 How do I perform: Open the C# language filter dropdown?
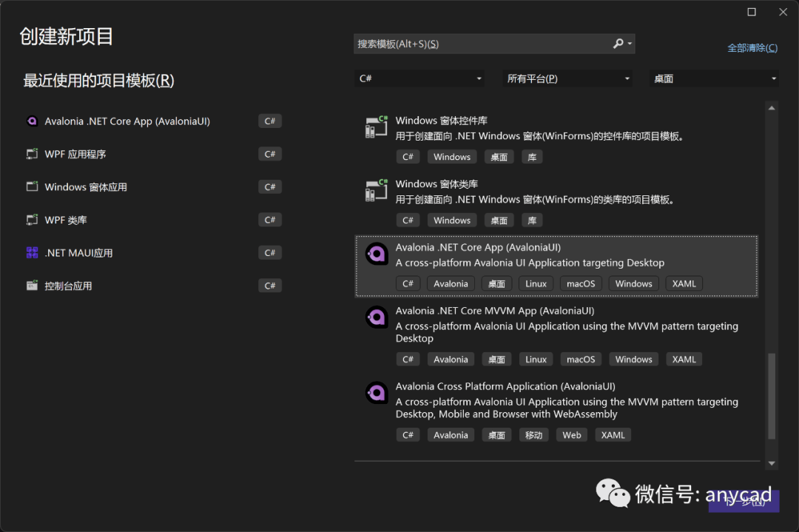click(x=419, y=78)
